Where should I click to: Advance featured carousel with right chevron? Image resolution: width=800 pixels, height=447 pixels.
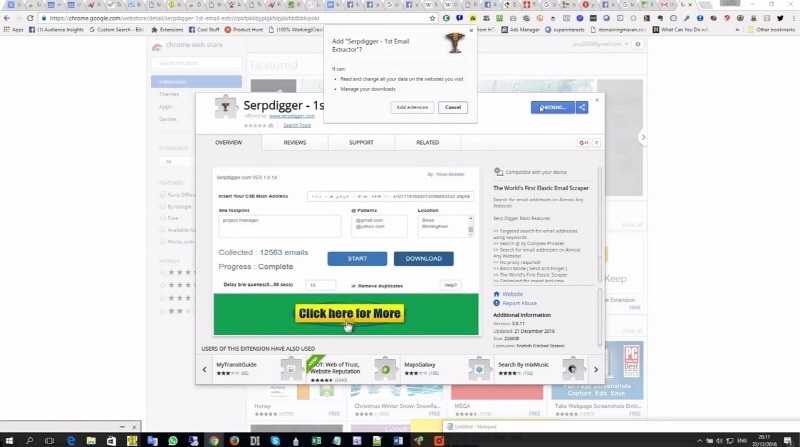click(x=643, y=137)
